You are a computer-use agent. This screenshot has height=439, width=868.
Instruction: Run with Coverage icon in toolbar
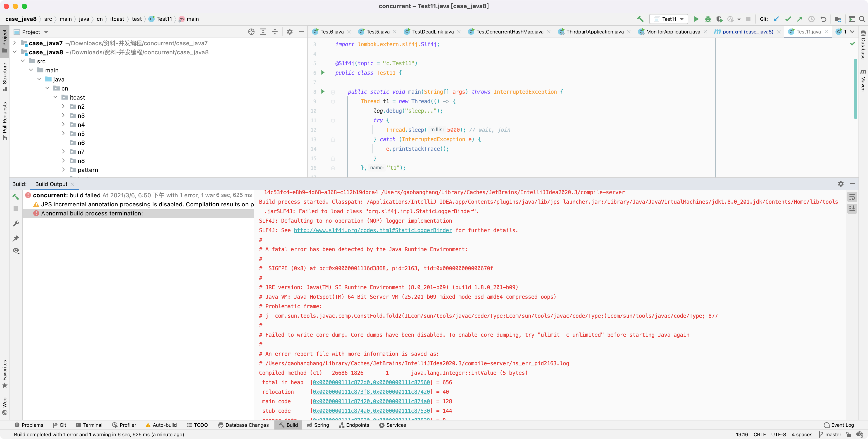point(719,19)
